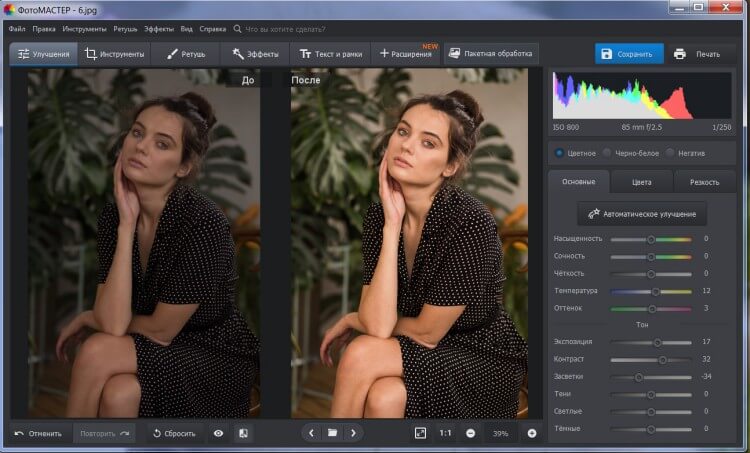The image size is (750, 453).
Task: Switch to the Цвета tab
Action: click(x=641, y=182)
